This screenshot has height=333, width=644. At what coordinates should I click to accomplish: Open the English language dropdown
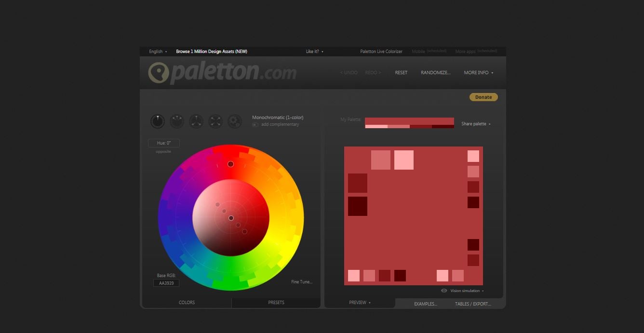tap(158, 52)
